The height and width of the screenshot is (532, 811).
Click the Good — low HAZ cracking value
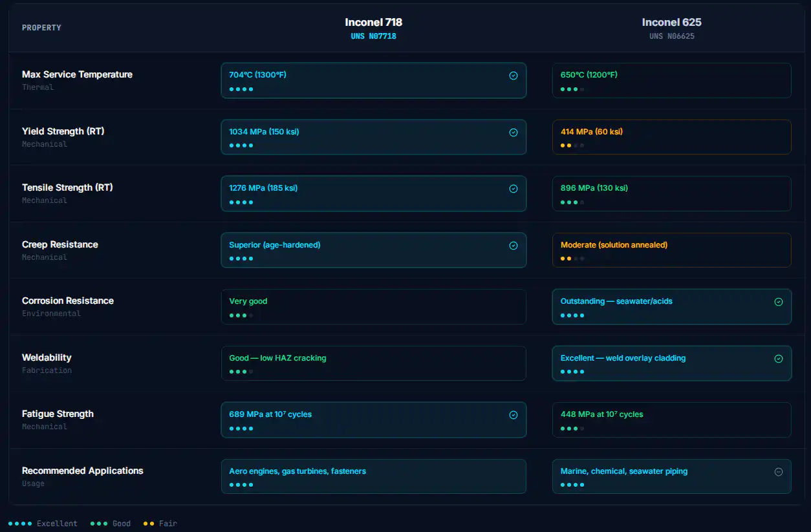[x=277, y=358]
